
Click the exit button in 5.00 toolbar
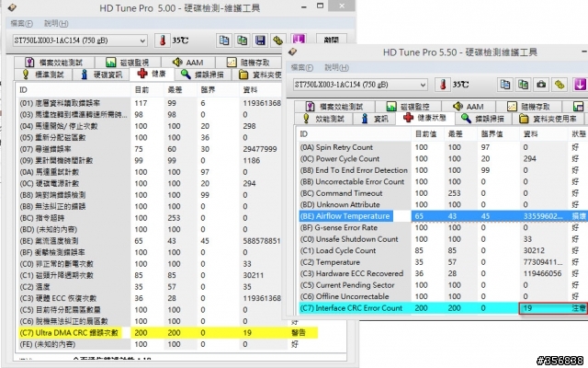(332, 40)
